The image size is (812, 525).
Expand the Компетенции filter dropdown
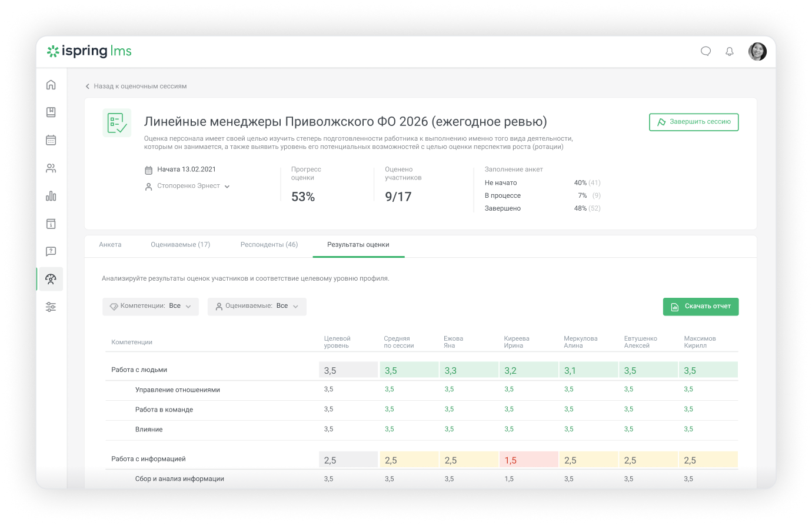[x=151, y=307]
